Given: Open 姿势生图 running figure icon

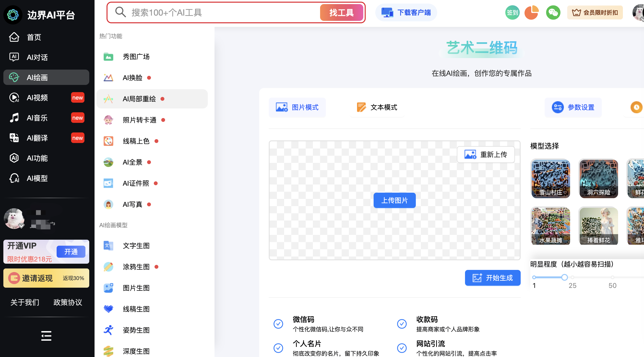Looking at the screenshot, I should pyautogui.click(x=108, y=330).
